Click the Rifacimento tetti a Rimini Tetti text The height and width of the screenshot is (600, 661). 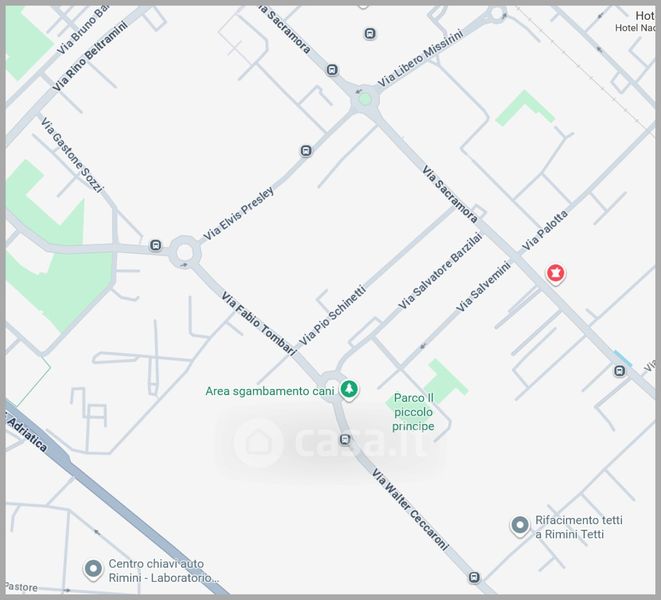pos(578,527)
